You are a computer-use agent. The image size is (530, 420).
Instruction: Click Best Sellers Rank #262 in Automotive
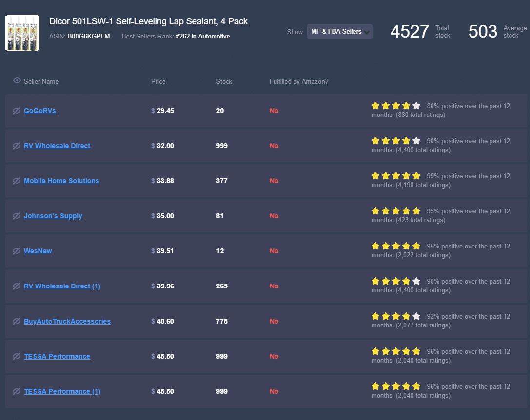tap(202, 37)
